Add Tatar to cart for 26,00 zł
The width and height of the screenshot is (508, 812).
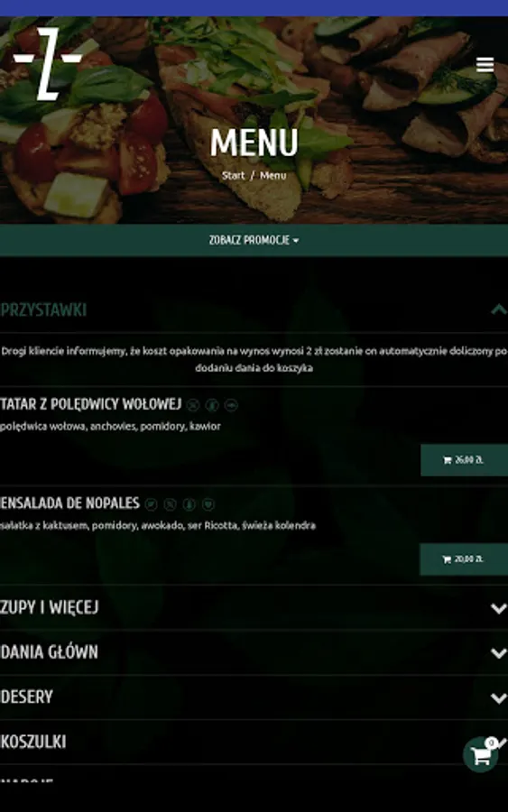(464, 460)
